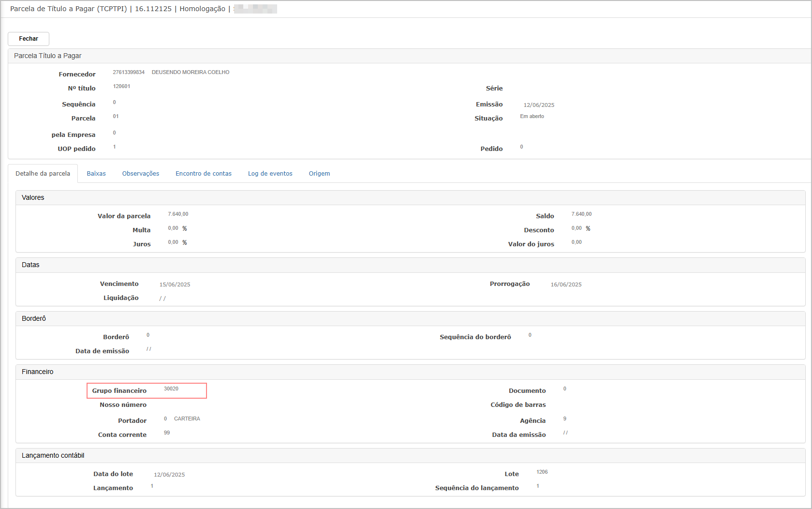Select Emissão date 12/06/2025
Image resolution: width=812 pixels, height=509 pixels.
[539, 105]
